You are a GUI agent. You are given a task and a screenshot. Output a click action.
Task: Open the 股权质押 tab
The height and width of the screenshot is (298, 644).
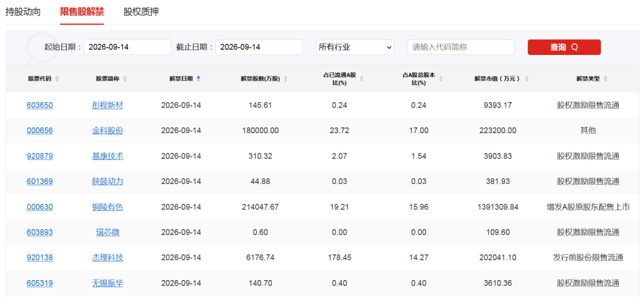(141, 12)
